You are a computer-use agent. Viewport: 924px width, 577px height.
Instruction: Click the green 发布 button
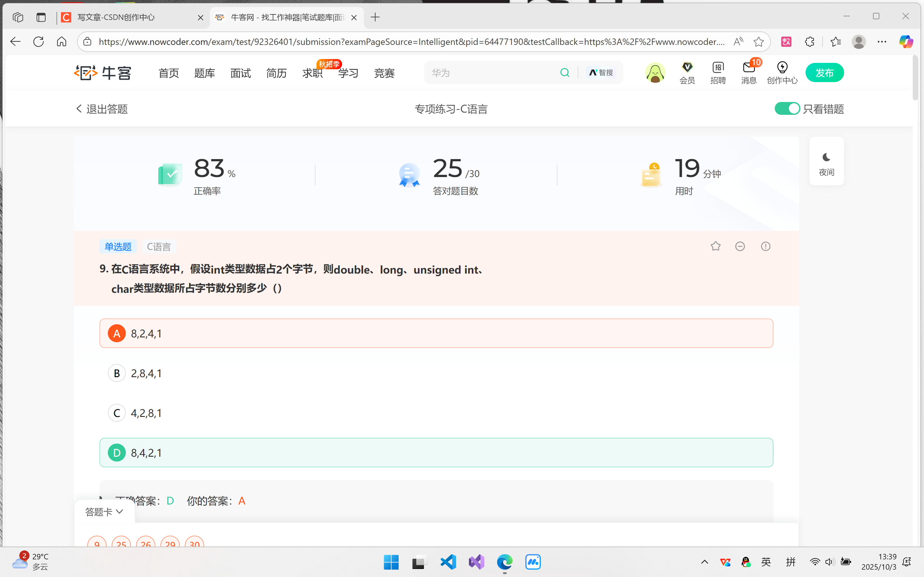pyautogui.click(x=824, y=72)
